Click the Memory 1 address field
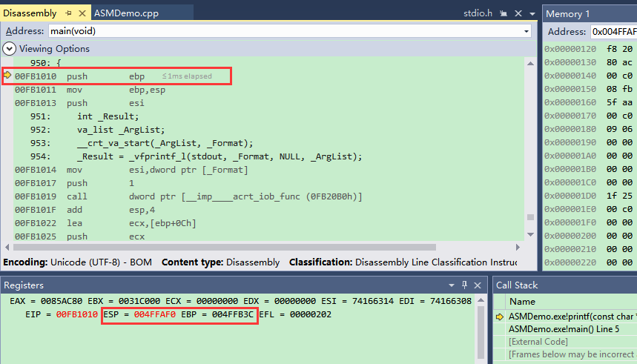Viewport: 637px width, 364px height. (x=613, y=31)
